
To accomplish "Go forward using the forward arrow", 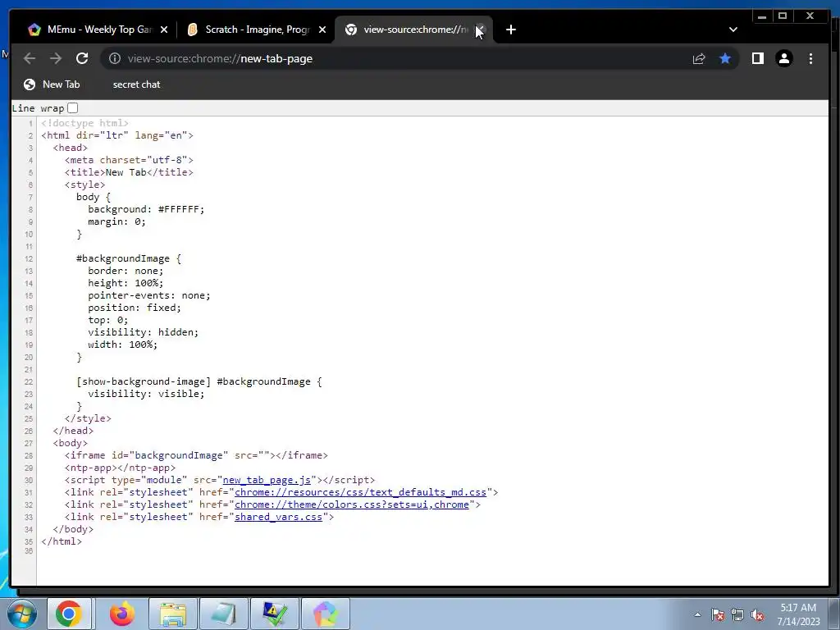I will click(x=56, y=58).
